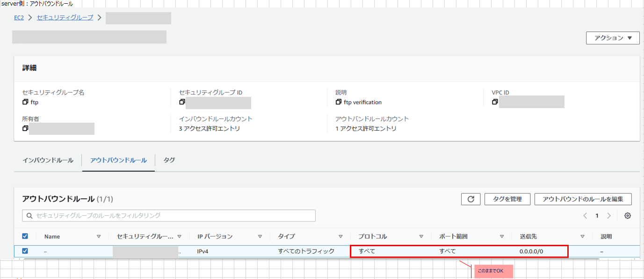Switch to the インバウンドルール tab
The width and height of the screenshot is (644, 279).
[x=47, y=160]
